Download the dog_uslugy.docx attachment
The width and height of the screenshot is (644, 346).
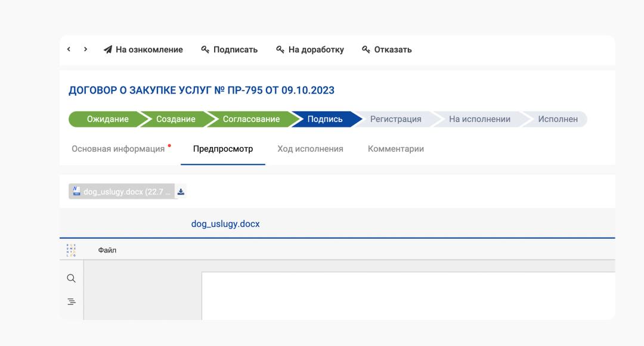tap(181, 192)
